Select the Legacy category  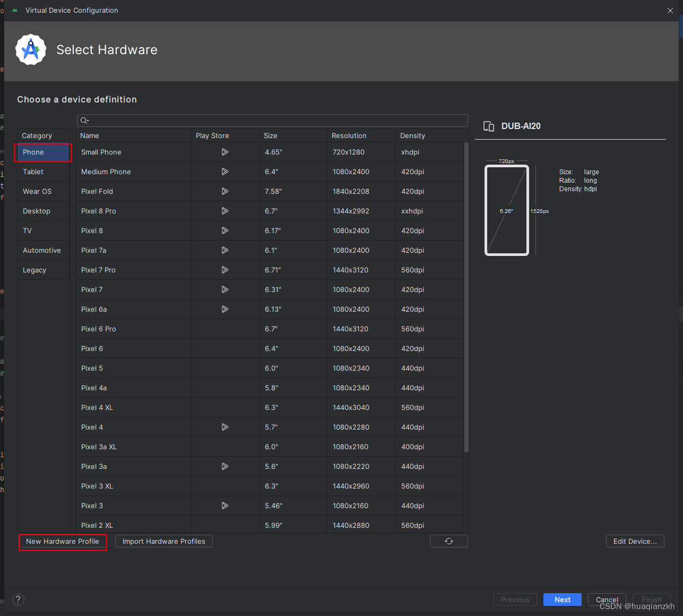44,270
